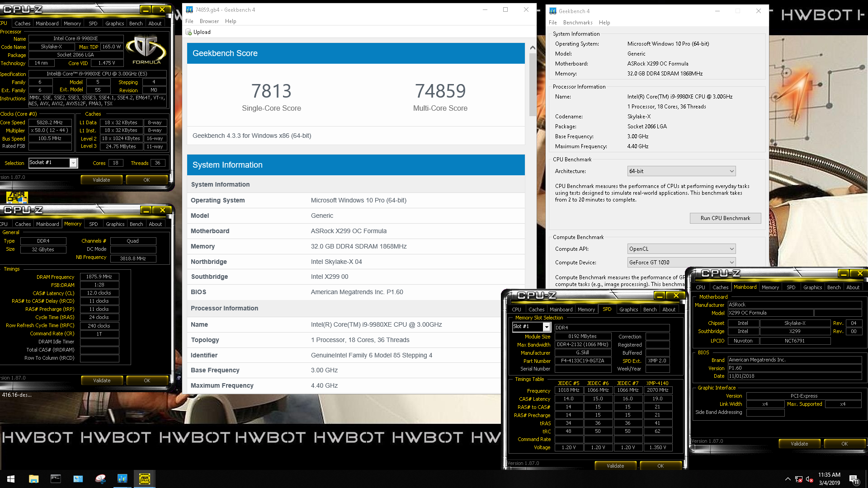Switch to Geekbench via its taskbar icon
The height and width of the screenshot is (488, 868).
point(122,479)
